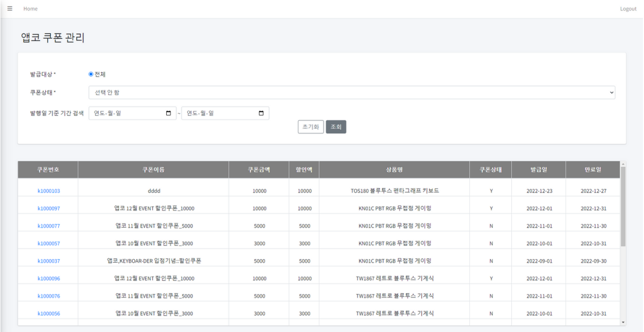Image resolution: width=644 pixels, height=332 pixels.
Task: Open the 쿠폰상태 selection dropdown
Action: 351,92
